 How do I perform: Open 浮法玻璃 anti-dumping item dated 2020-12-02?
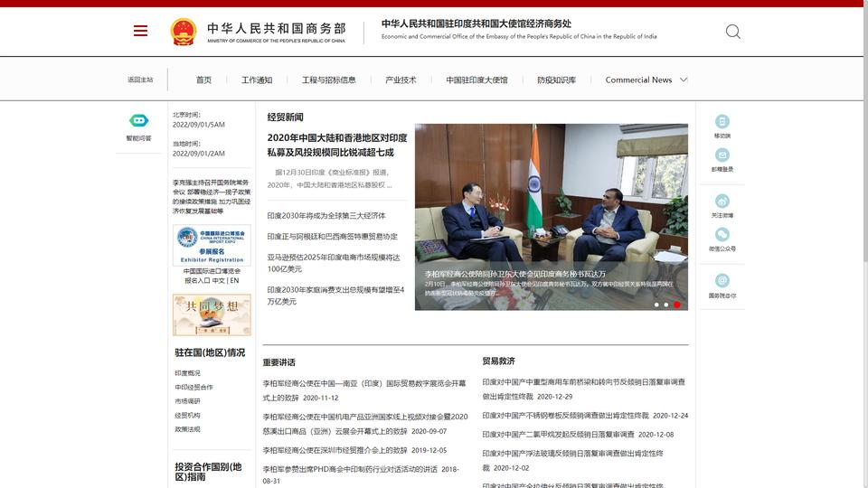pyautogui.click(x=573, y=460)
